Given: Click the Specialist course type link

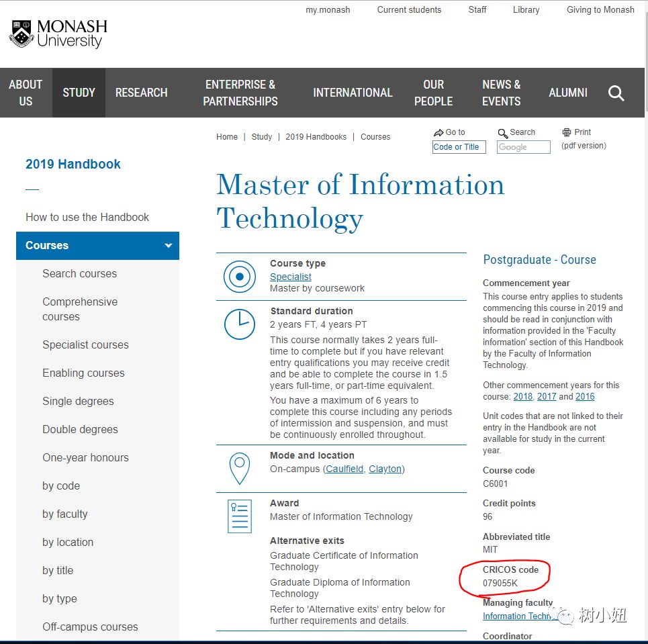Looking at the screenshot, I should [291, 277].
